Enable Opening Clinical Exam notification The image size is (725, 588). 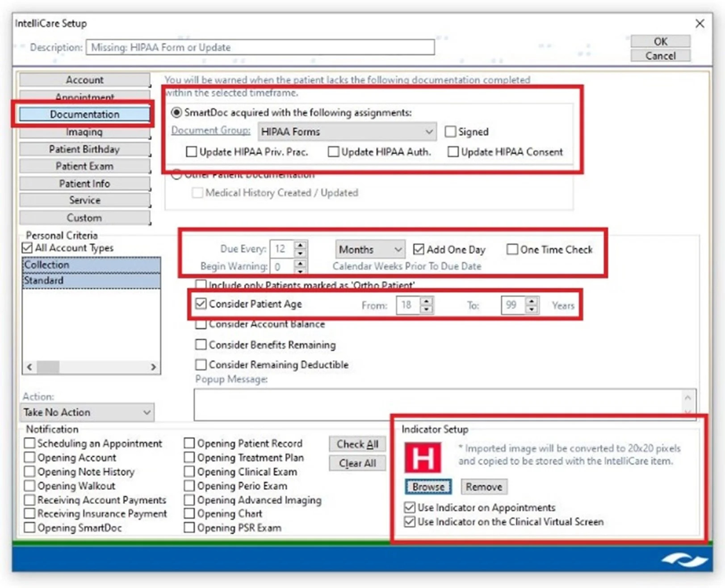(x=189, y=472)
